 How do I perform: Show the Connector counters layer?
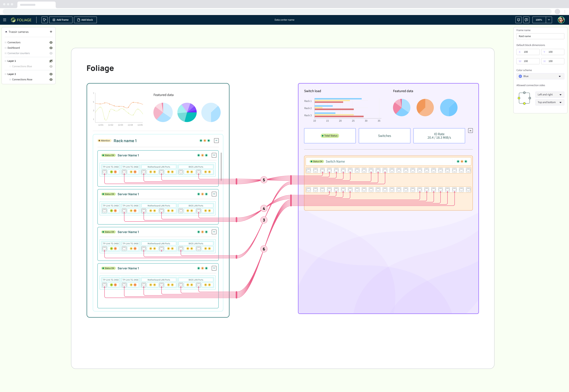tap(51, 53)
